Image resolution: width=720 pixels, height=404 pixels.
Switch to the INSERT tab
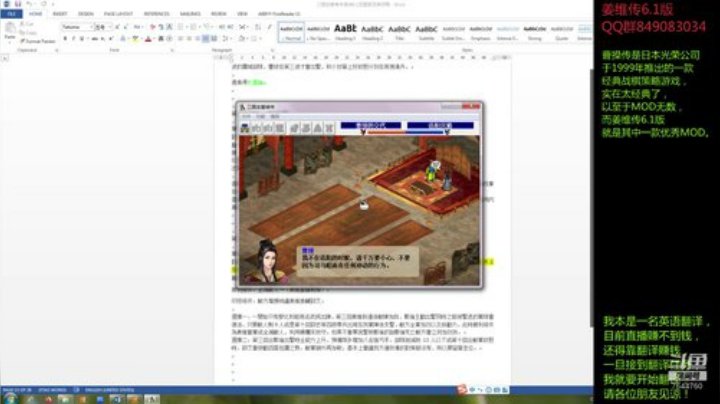tap(60, 14)
